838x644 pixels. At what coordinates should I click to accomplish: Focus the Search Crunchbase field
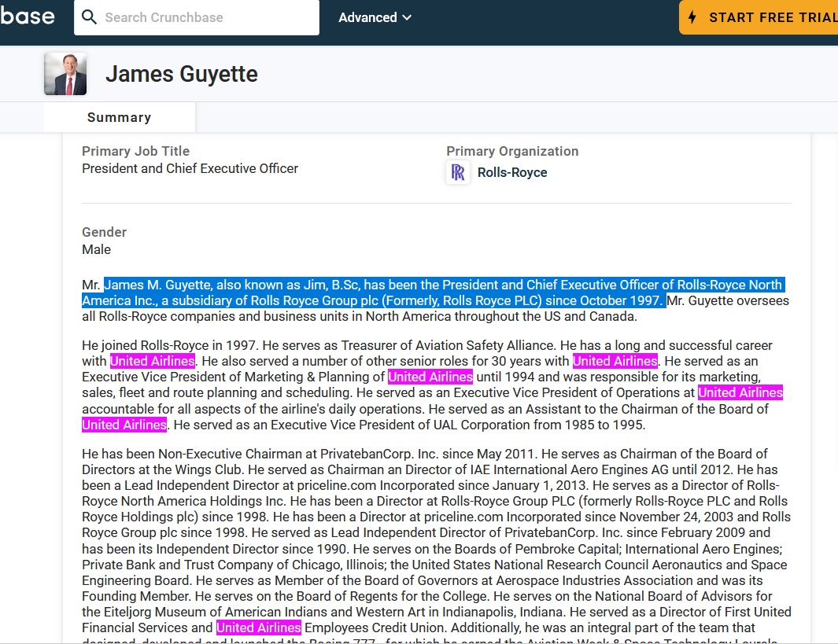(x=197, y=17)
